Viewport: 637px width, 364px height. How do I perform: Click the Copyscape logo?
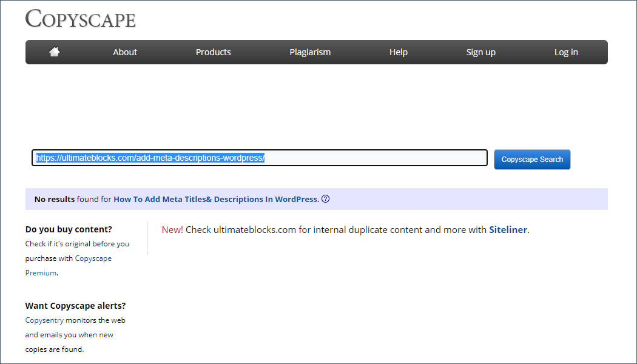[x=81, y=19]
